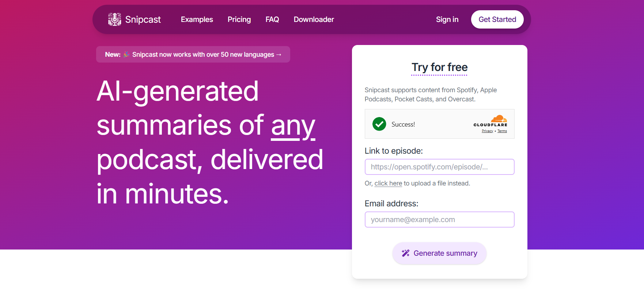Navigate to the Downloader page
The height and width of the screenshot is (300, 644).
[314, 19]
